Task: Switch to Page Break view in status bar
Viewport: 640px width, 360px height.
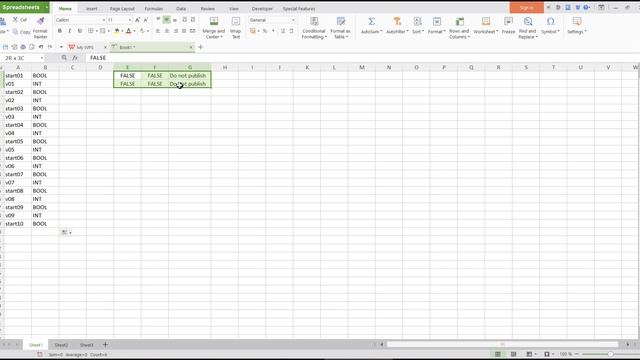Action: pyautogui.click(x=513, y=354)
